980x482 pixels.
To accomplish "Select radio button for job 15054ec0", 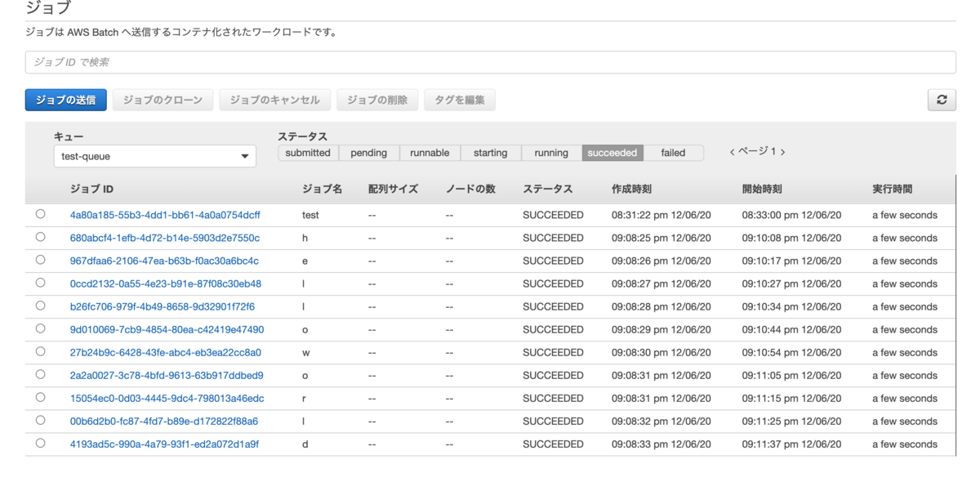I will click(40, 397).
